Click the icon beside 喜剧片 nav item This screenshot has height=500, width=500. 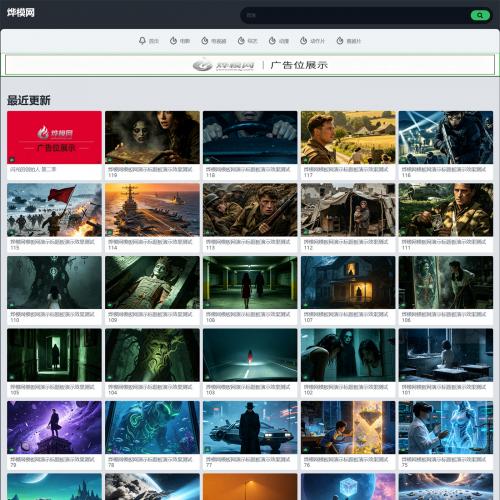[x=340, y=41]
